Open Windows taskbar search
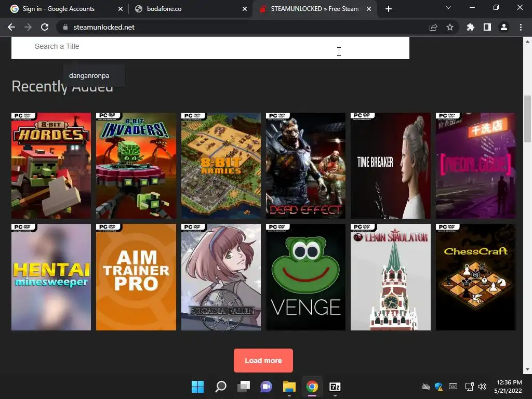Viewport: 532px width, 399px height. [x=220, y=387]
